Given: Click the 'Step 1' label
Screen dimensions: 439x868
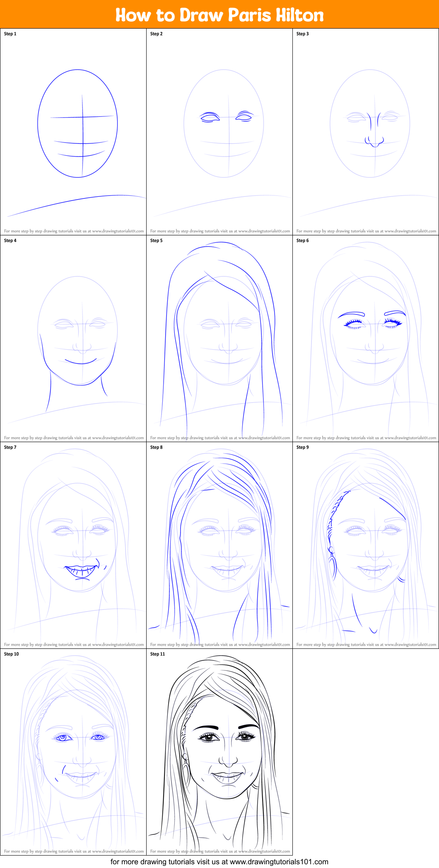Looking at the screenshot, I should [10, 34].
